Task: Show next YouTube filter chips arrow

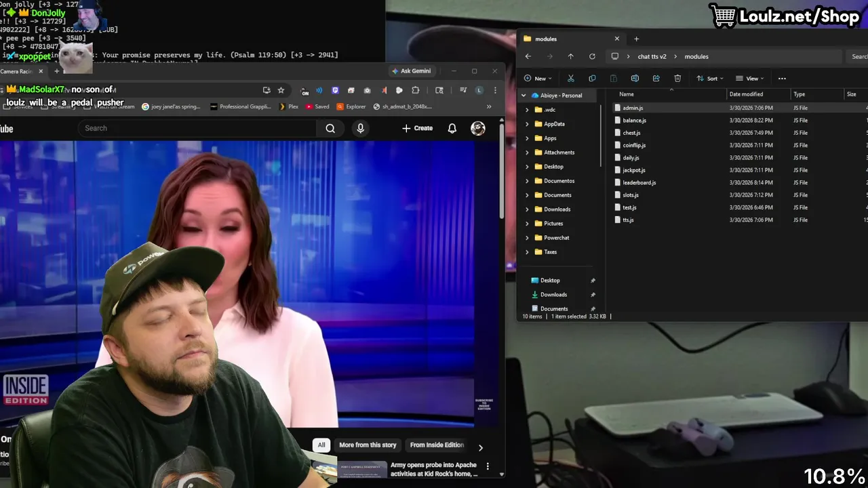Action: [480, 447]
